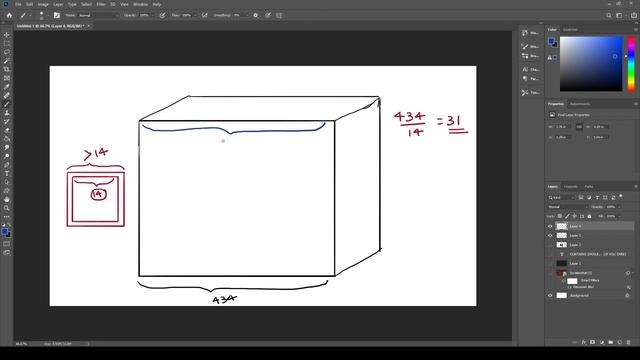This screenshot has height=360, width=640.
Task: Select the Brush tool in toolbox
Action: (7, 104)
